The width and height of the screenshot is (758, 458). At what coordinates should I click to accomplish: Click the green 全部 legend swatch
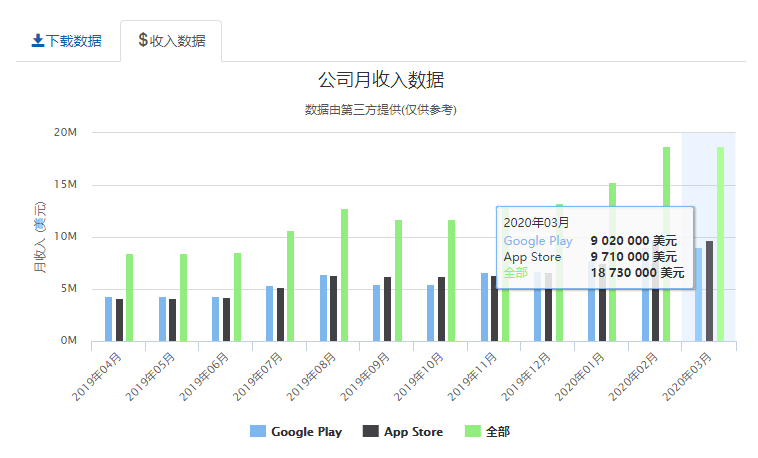point(471,432)
